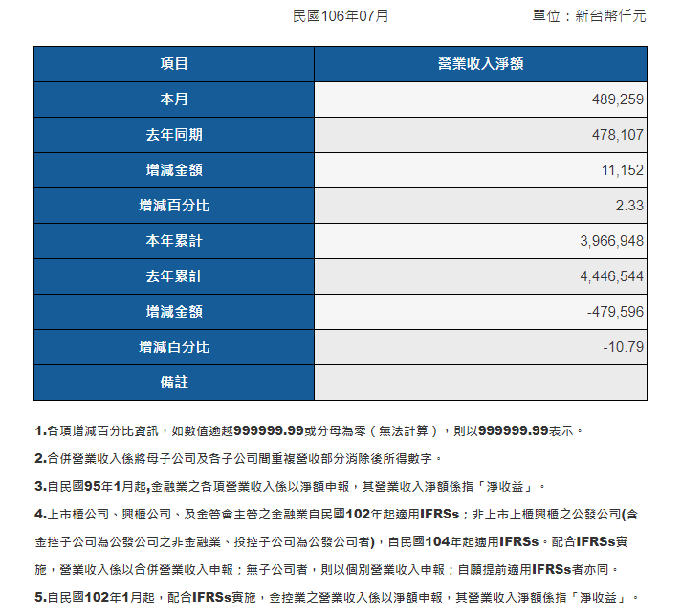This screenshot has width=682, height=616.
Task: Click note 1 about 999999.99 values
Action: pos(308,431)
